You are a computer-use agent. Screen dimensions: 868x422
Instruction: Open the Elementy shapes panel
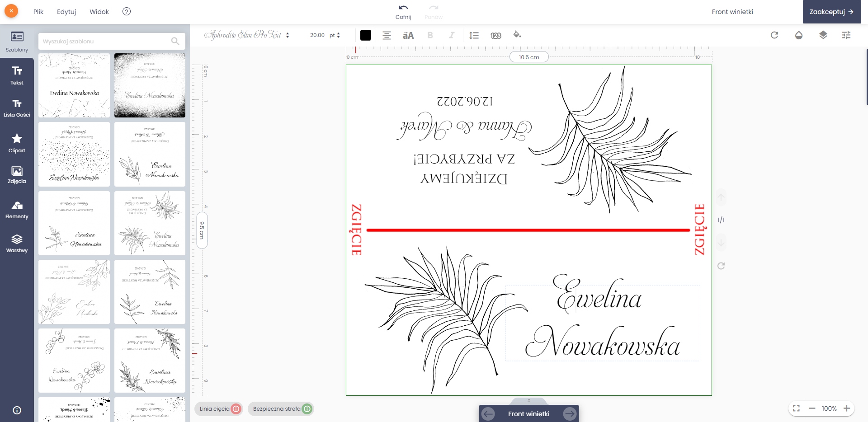(17, 211)
